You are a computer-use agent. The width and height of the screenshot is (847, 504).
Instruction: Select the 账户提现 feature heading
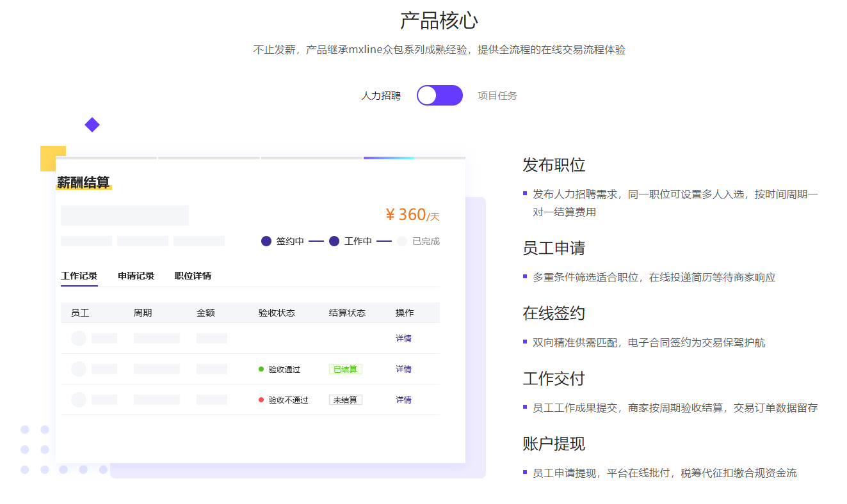(x=554, y=444)
